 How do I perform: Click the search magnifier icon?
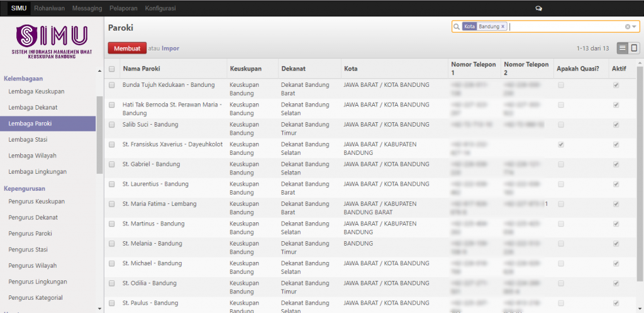[457, 26]
